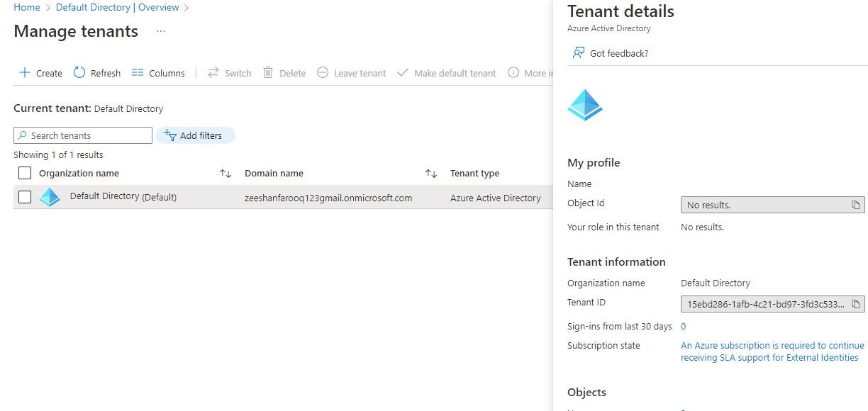Click the Create plus icon

pyautogui.click(x=24, y=72)
